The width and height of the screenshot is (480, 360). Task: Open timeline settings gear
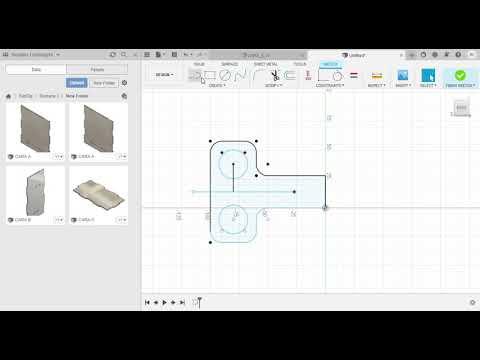472,302
